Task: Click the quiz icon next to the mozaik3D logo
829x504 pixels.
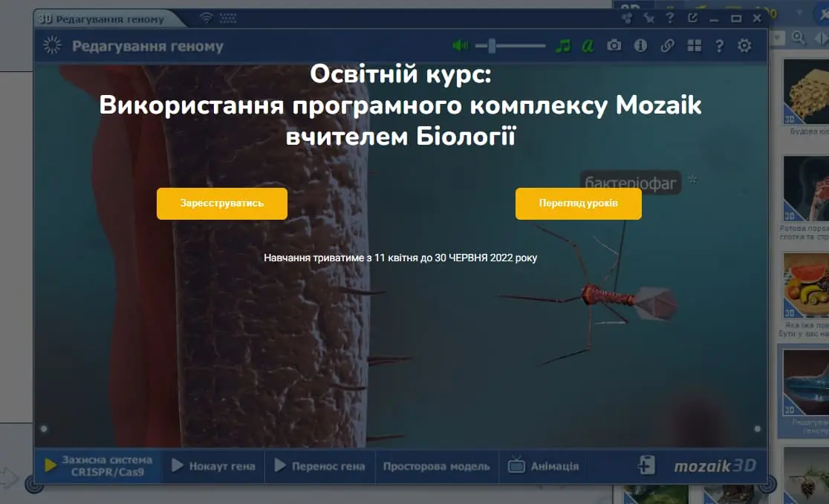Action: pyautogui.click(x=646, y=465)
